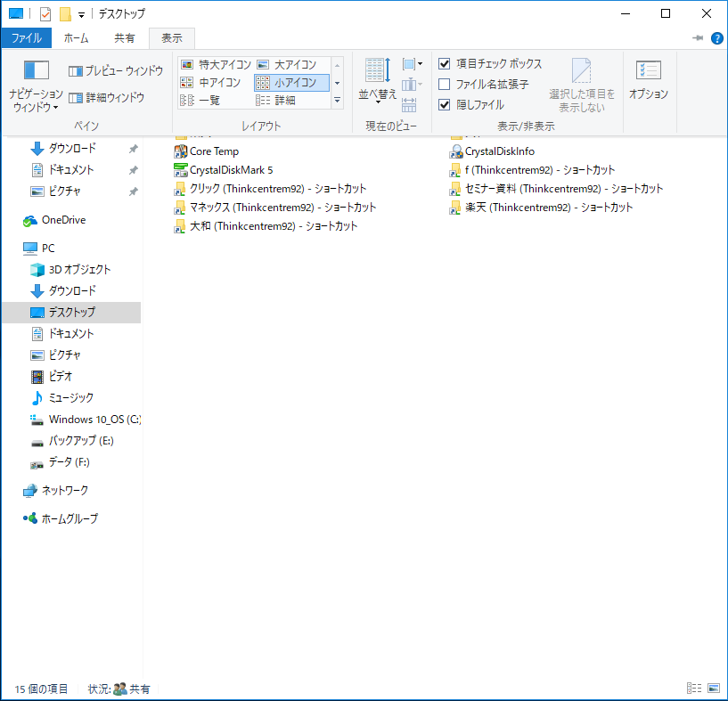Toggle the Preview window pane
The image size is (728, 701).
click(116, 70)
